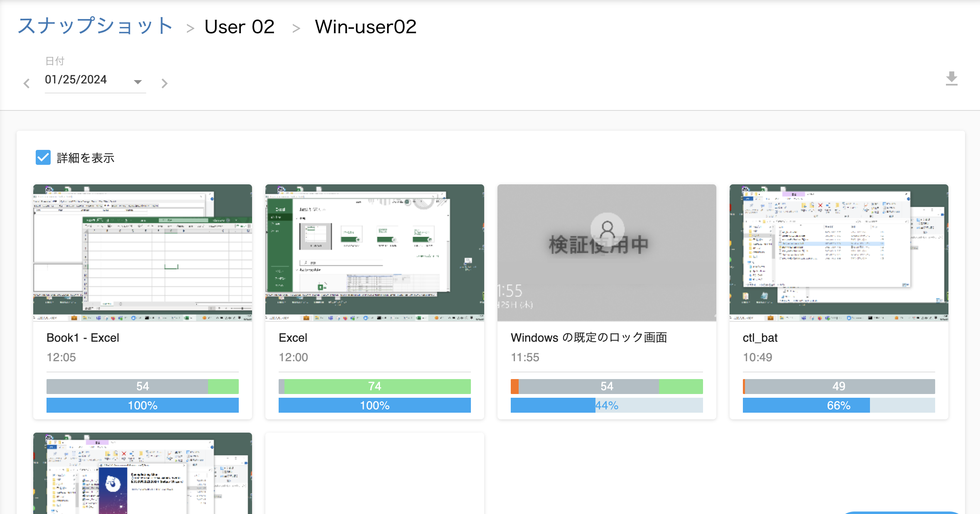Click the 100% bar on Book1 - Excel card
This screenshot has height=514, width=980.
pyautogui.click(x=142, y=405)
